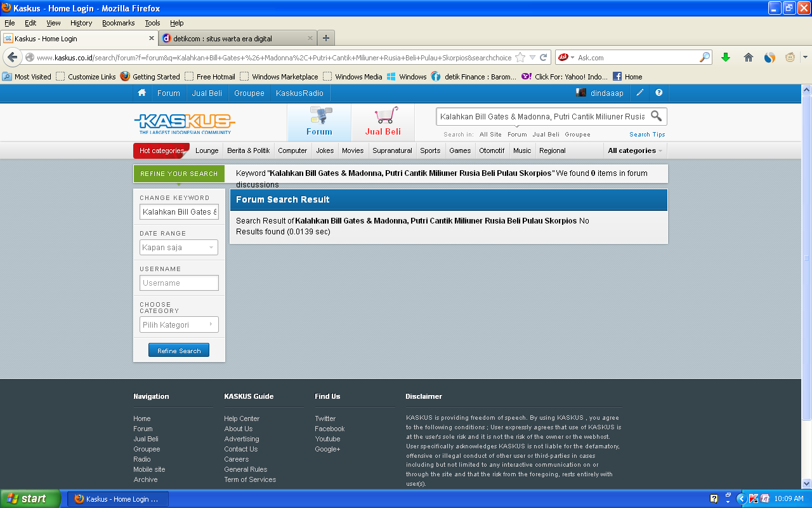
Task: Click the Kaskus taskbar button
Action: click(117, 499)
